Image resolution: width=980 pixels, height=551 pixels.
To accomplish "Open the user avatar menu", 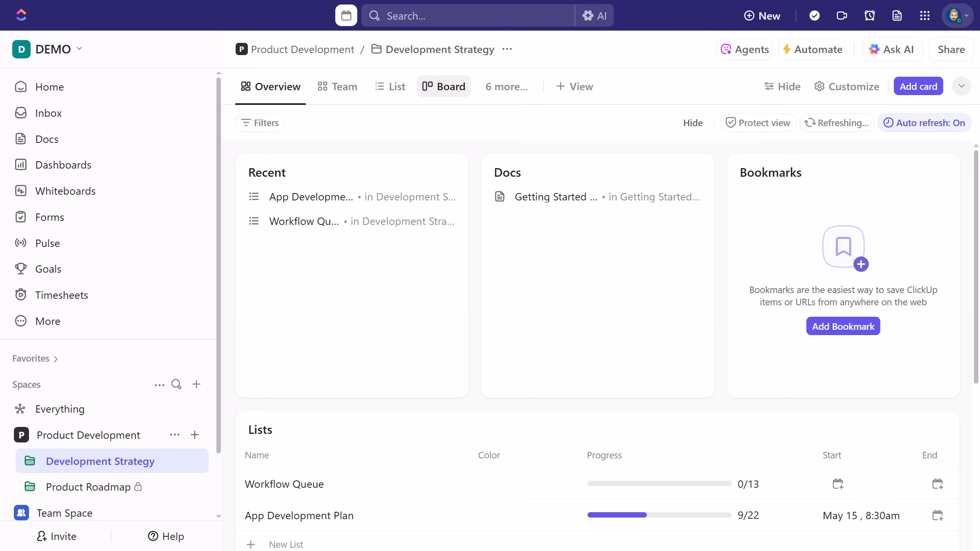I will pos(957,16).
